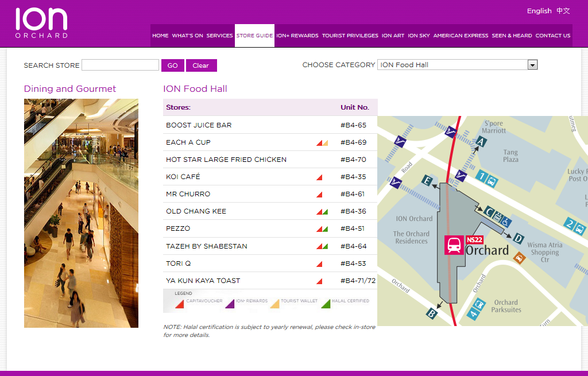Click the Dining and Gourmet heading link
The height and width of the screenshot is (376, 588).
coord(69,89)
